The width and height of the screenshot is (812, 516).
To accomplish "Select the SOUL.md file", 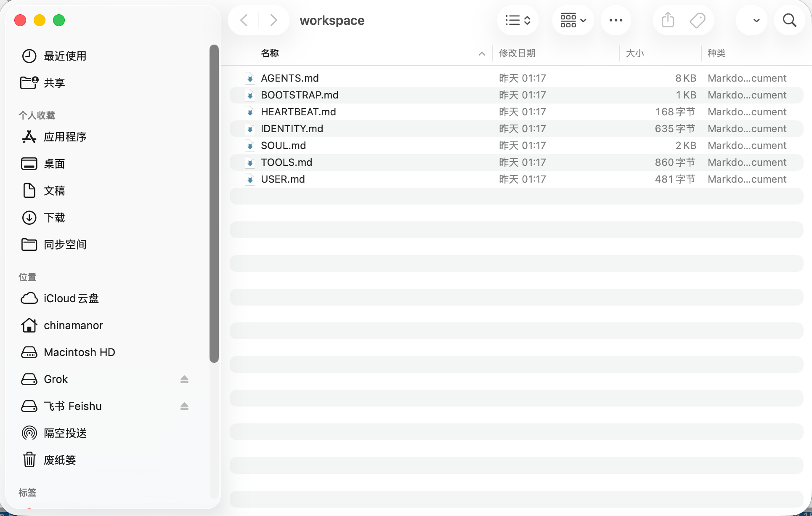I will click(283, 145).
